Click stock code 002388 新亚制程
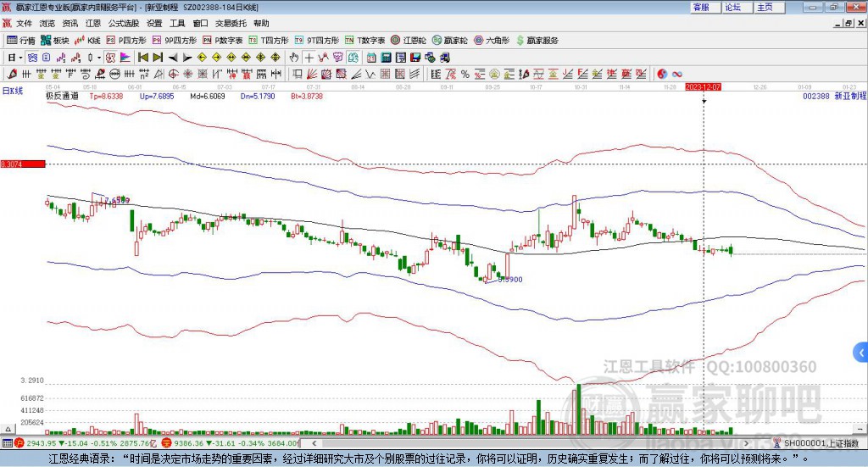868x467 pixels. [834, 97]
